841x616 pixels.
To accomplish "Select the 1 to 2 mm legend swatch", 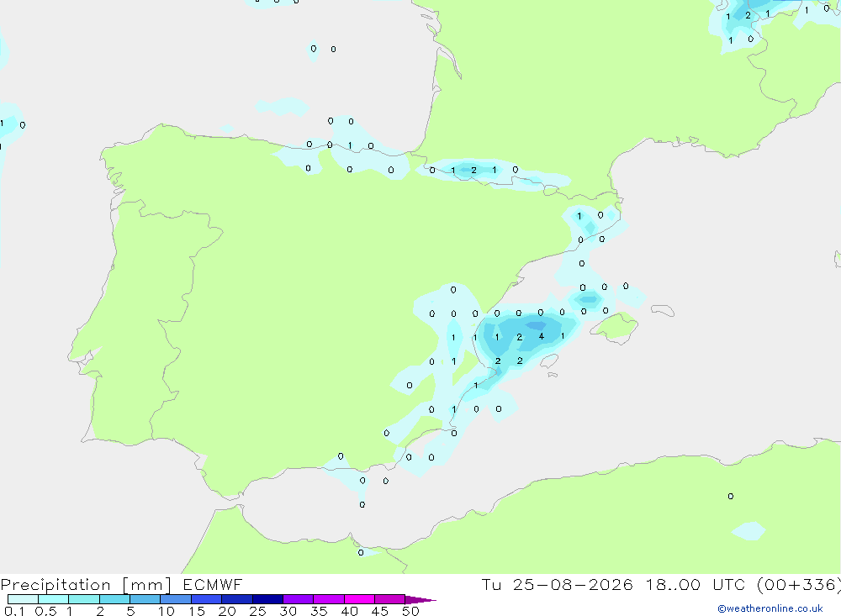I will [x=83, y=599].
